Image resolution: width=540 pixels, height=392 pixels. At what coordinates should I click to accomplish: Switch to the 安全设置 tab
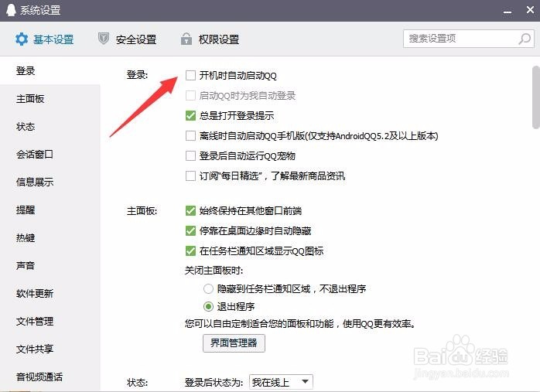pos(128,39)
